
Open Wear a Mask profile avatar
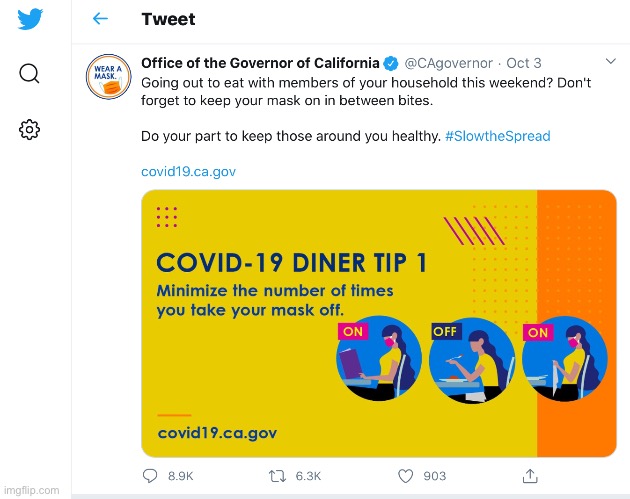107,78
